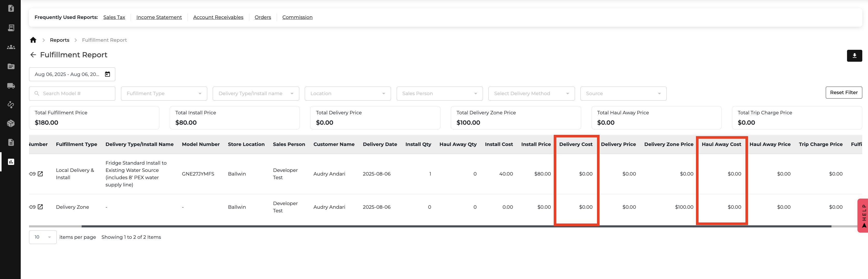Open the Income Statement report link

(159, 17)
